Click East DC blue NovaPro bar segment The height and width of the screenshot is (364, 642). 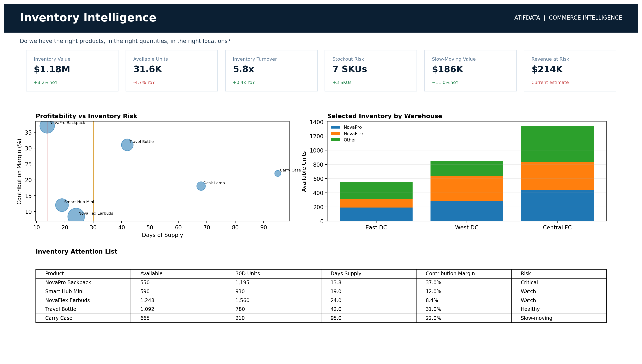click(376, 214)
